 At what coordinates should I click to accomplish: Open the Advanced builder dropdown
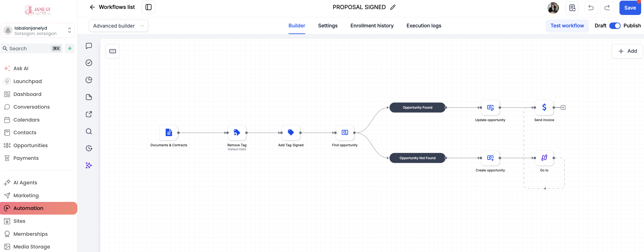[x=118, y=26]
